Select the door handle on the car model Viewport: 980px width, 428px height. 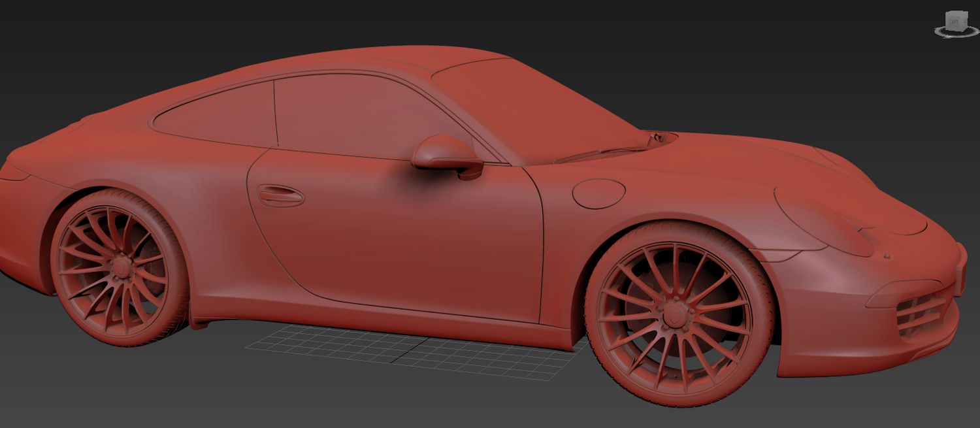pyautogui.click(x=280, y=196)
